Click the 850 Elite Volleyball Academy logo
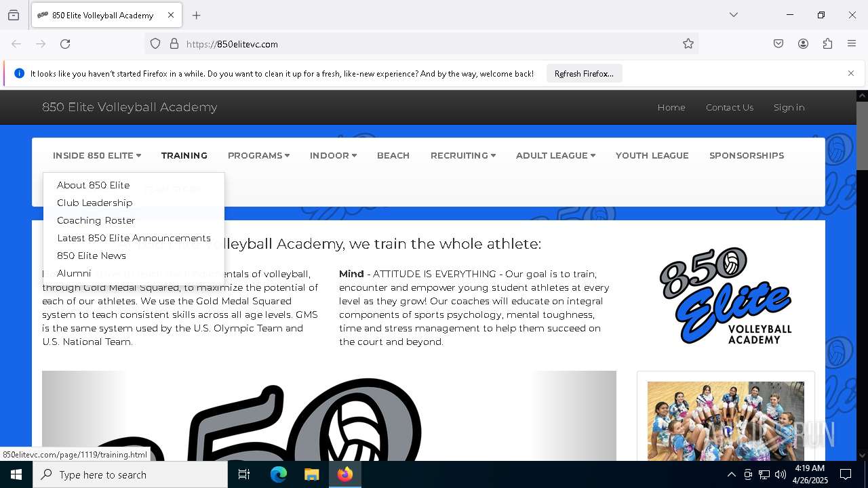Image resolution: width=868 pixels, height=488 pixels. [726, 296]
